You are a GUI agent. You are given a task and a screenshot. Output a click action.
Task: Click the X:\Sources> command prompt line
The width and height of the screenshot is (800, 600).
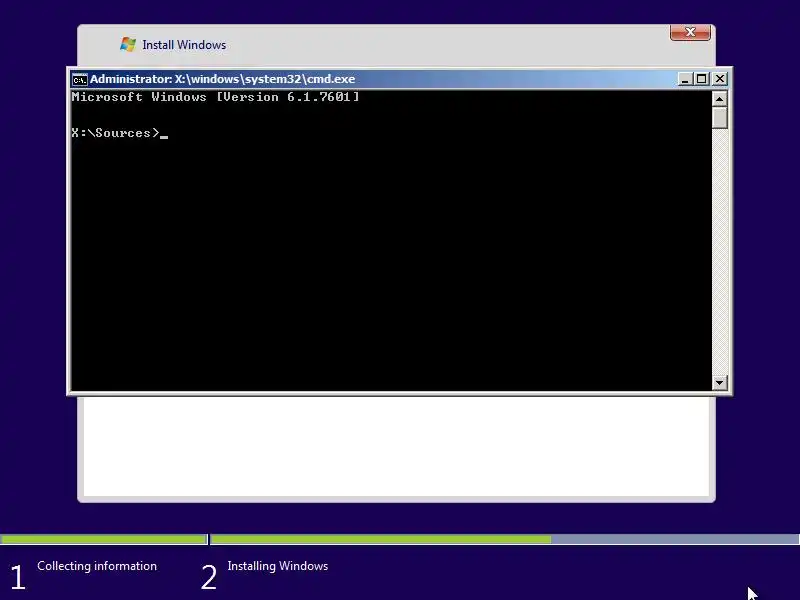(x=120, y=133)
